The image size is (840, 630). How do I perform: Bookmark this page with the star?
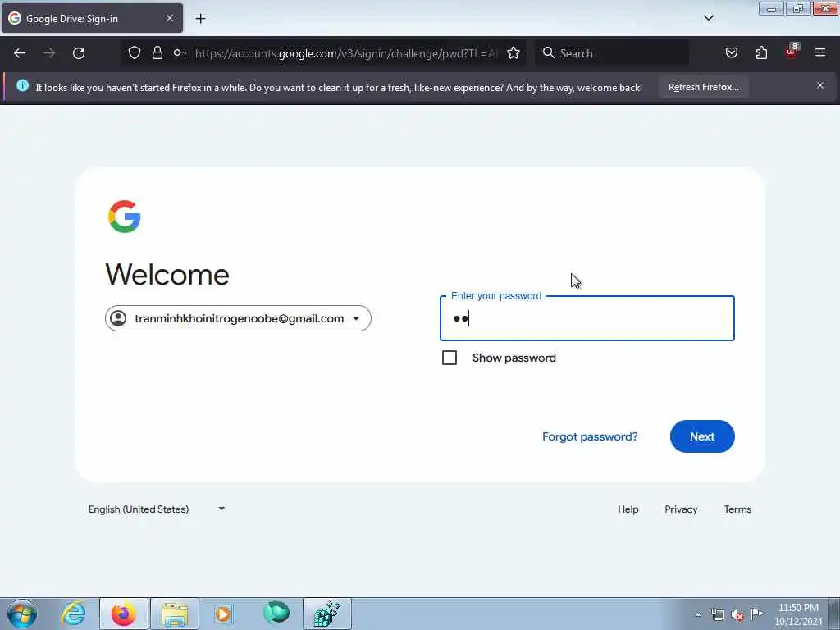[514, 52]
